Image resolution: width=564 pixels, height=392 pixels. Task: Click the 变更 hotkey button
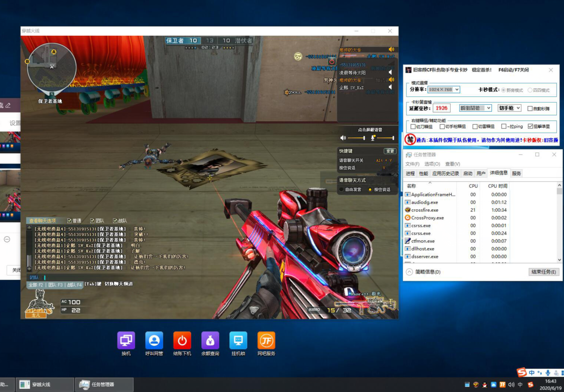390,151
